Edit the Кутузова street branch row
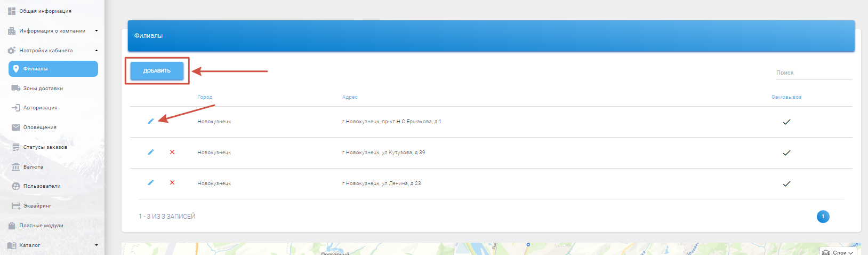This screenshot has width=868, height=255. pos(151,152)
